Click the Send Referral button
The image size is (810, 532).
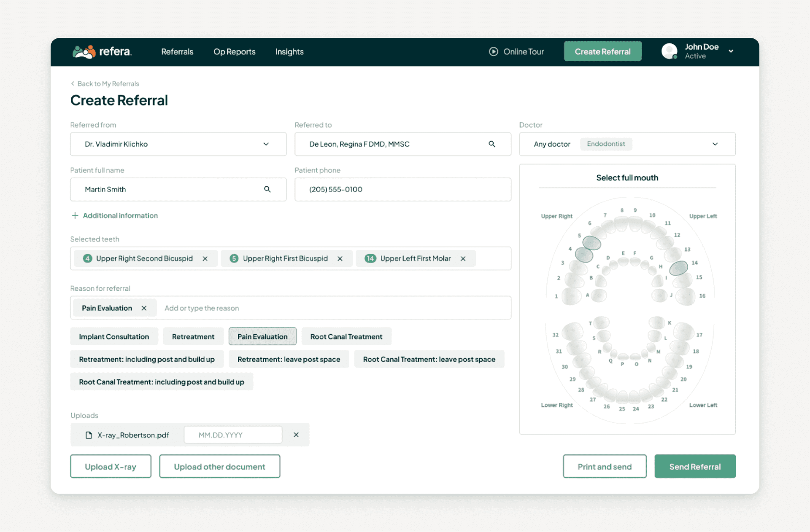coord(695,466)
